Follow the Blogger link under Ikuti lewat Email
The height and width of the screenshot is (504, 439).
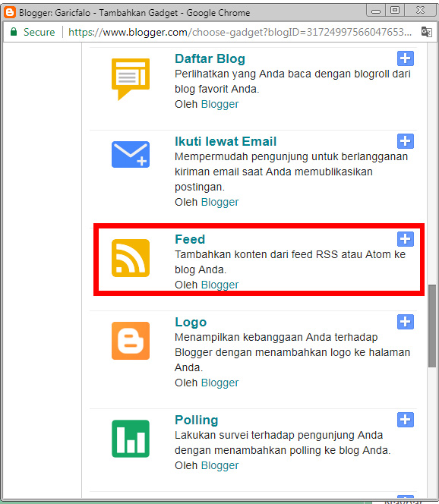point(219,202)
